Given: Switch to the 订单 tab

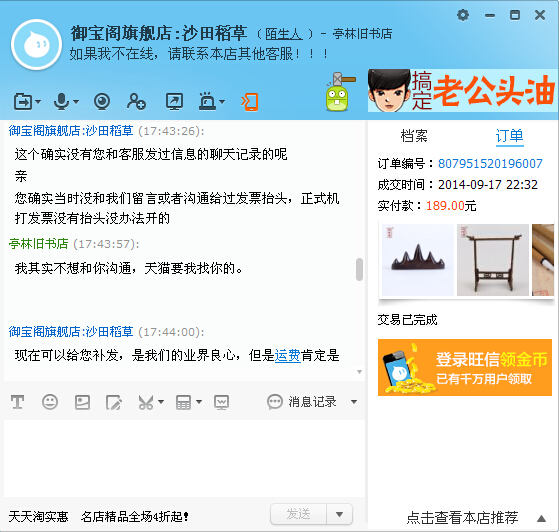Looking at the screenshot, I should [x=509, y=136].
